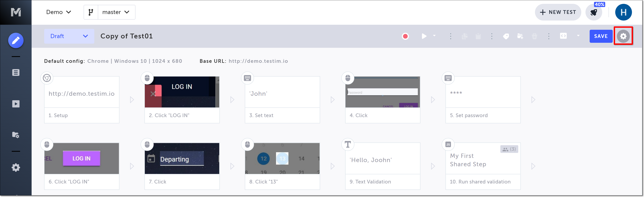Open sidebar settings gear
Viewport: 644px width, 197px height.
pyautogui.click(x=16, y=168)
